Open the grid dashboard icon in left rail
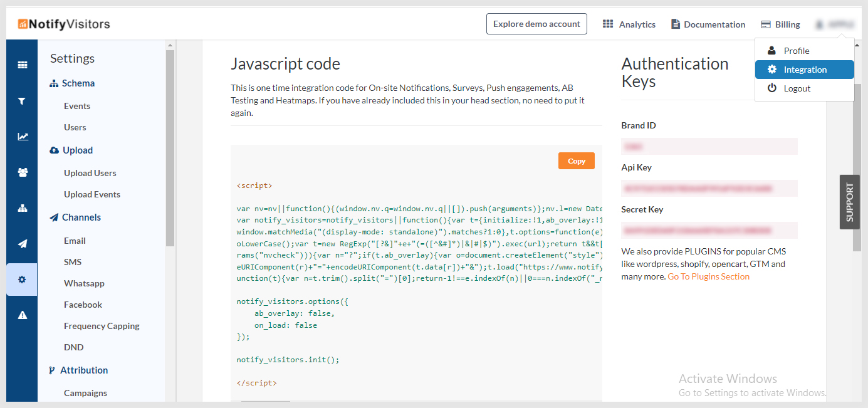This screenshot has height=408, width=868. [23, 65]
